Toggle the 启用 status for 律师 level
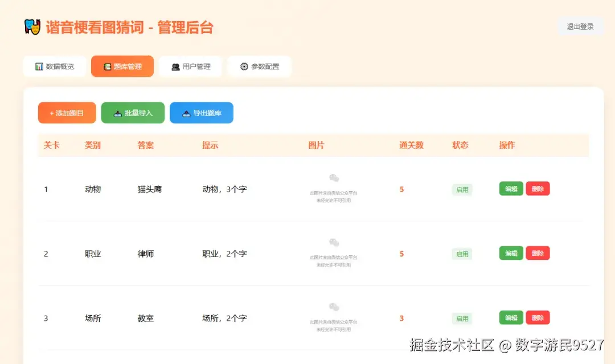The image size is (615, 364). pos(461,253)
